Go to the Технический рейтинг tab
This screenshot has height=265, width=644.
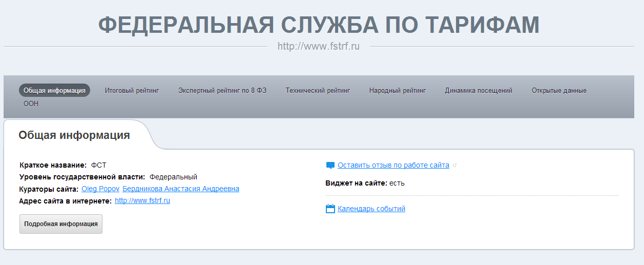[x=318, y=91]
